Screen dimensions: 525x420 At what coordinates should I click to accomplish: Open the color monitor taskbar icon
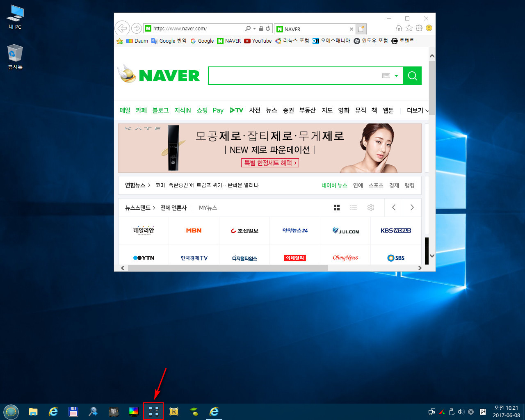(133, 411)
